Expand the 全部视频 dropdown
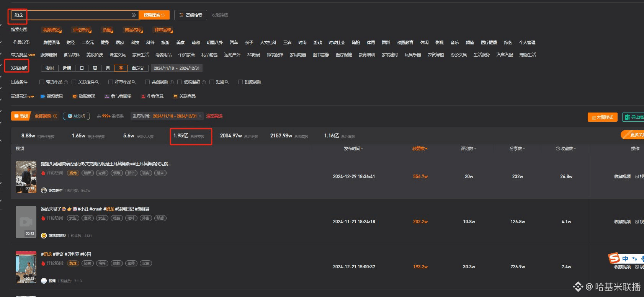Screen dimensions: 644x297 (x=55, y=116)
